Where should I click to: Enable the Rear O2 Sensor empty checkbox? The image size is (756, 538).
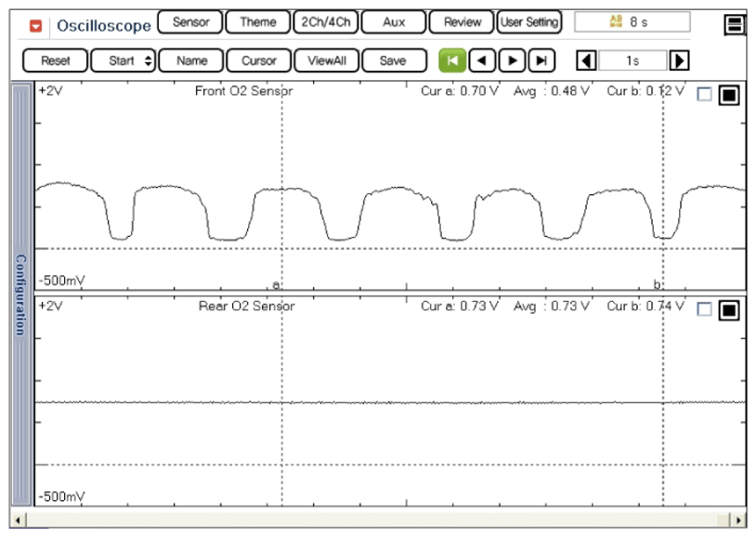[704, 309]
